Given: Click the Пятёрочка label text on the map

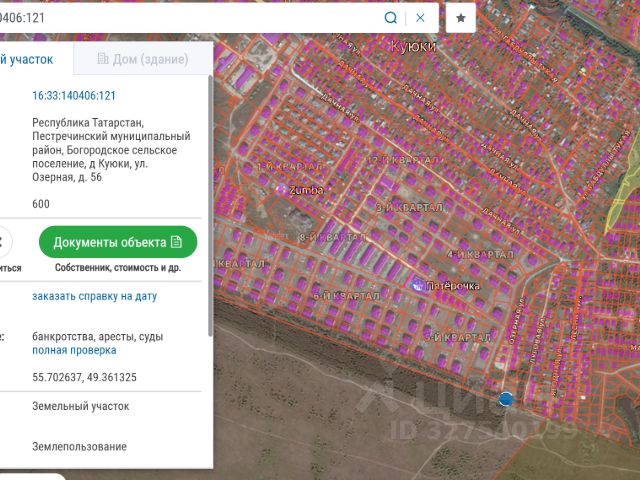Looking at the screenshot, I should point(453,286).
